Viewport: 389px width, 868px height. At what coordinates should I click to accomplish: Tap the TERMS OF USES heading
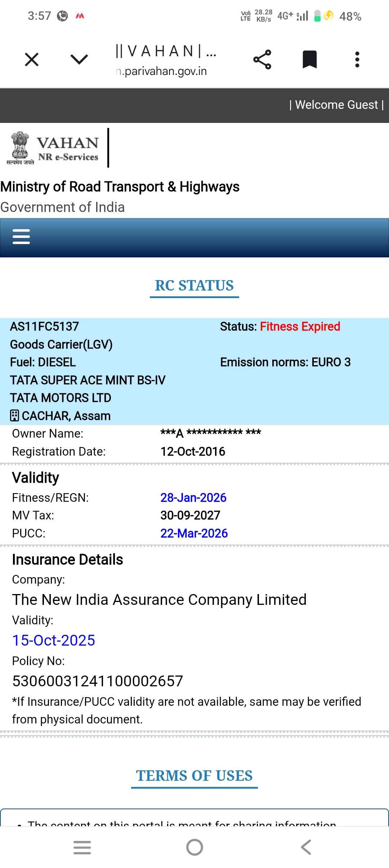(x=194, y=776)
